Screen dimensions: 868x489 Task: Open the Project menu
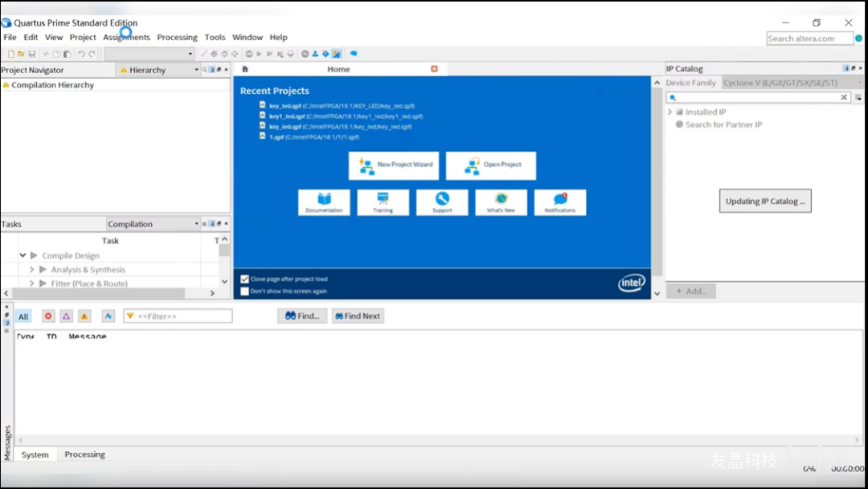click(x=83, y=37)
